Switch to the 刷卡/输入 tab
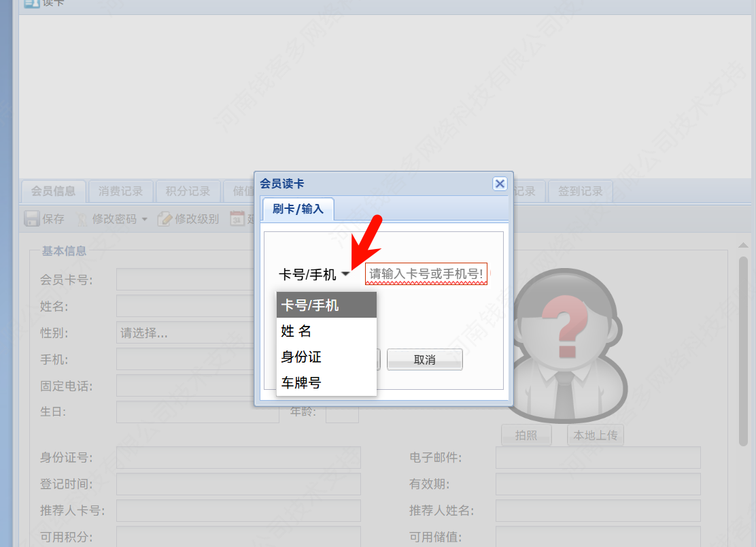The image size is (756, 547). point(298,209)
